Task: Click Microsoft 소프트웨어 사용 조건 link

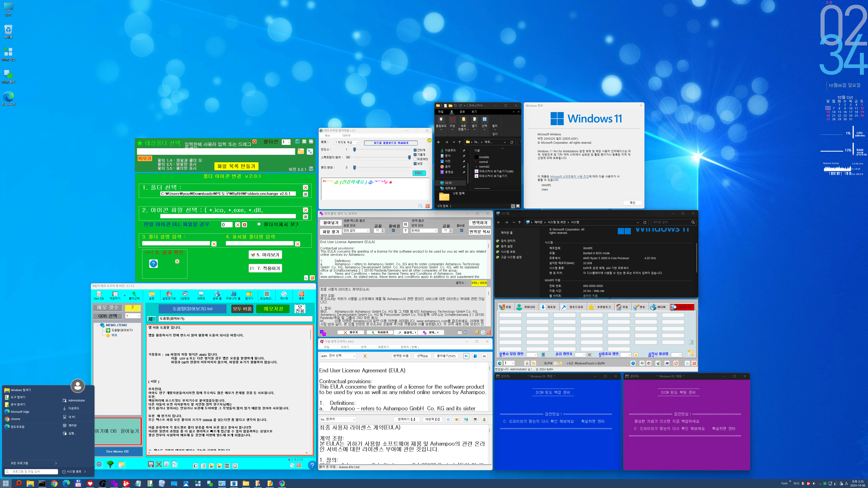Action: point(569,176)
